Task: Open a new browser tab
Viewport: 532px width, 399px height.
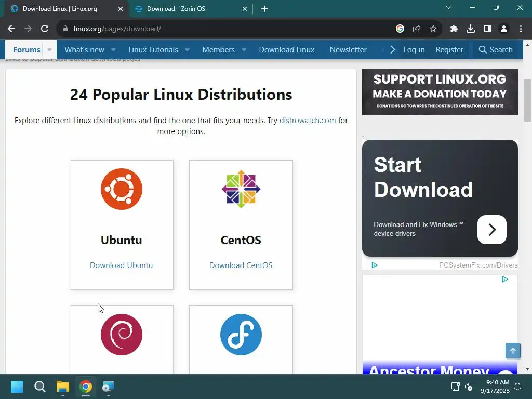Action: click(264, 9)
